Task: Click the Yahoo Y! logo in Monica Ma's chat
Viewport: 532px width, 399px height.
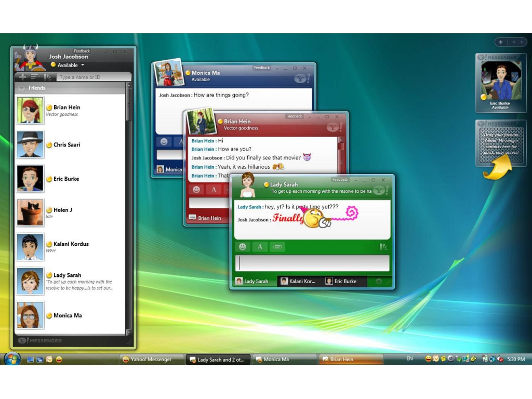Action: coord(302,79)
